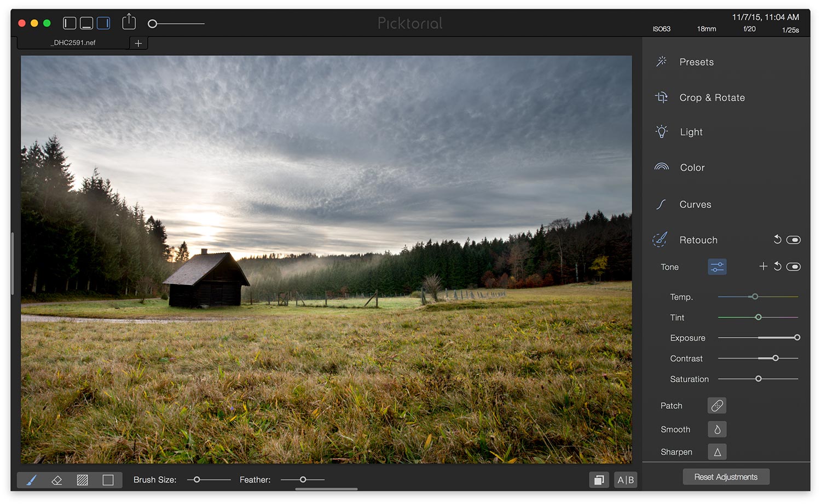Select the brush tool in bottom toolbar
This screenshot has width=821, height=504.
click(x=31, y=480)
